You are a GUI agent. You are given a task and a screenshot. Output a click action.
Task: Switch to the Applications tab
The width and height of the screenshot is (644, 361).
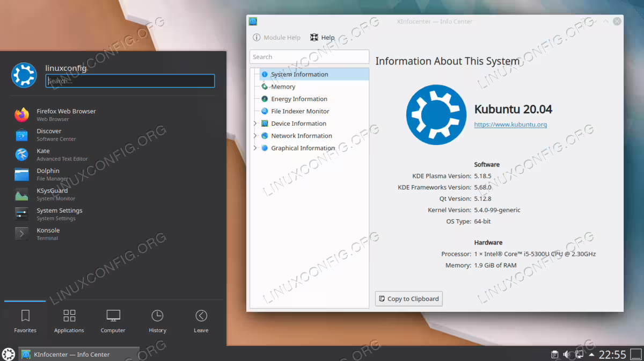[69, 322]
